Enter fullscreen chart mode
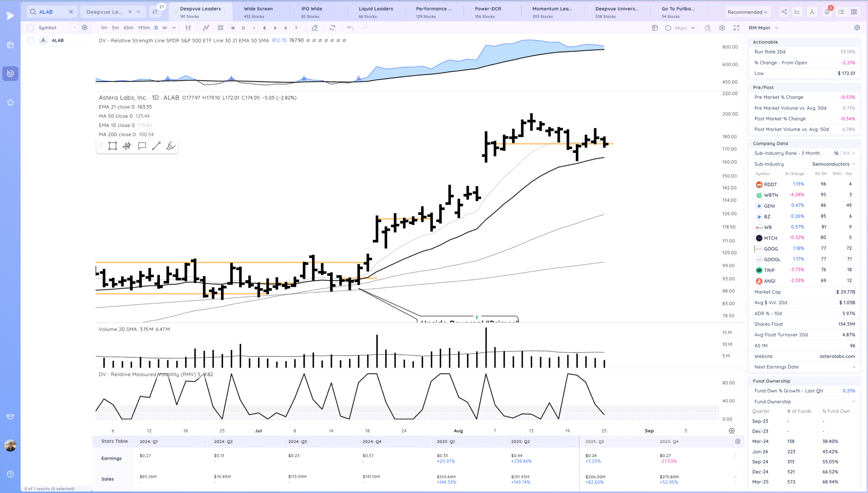868x493 pixels. tap(736, 28)
